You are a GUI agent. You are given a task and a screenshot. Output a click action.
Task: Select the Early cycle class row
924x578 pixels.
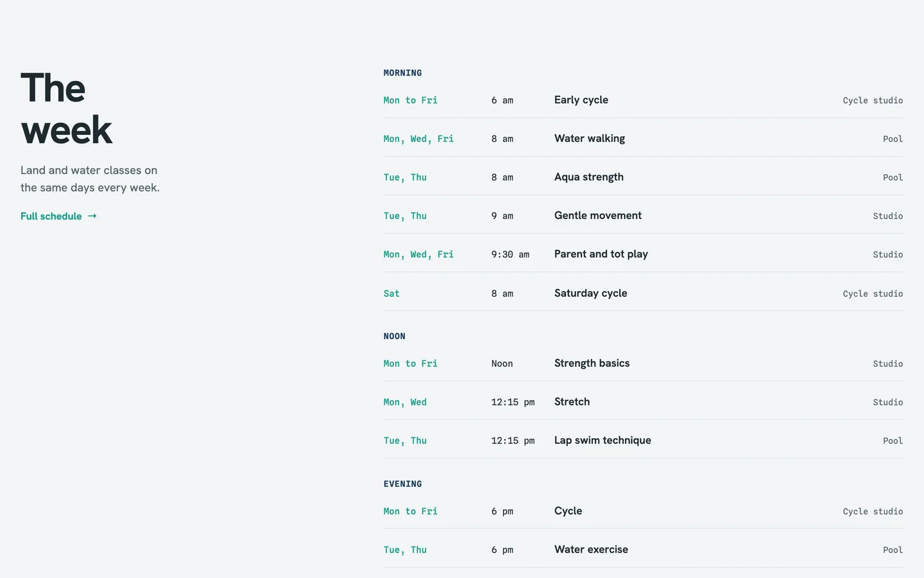643,100
